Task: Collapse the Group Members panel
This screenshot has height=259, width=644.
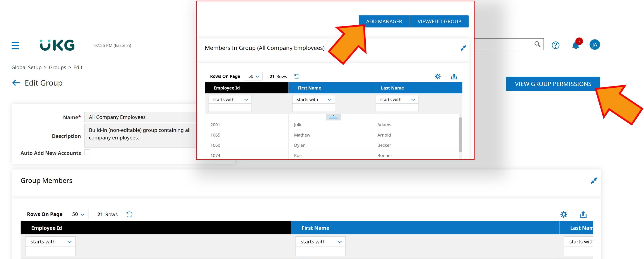Action: 594,180
